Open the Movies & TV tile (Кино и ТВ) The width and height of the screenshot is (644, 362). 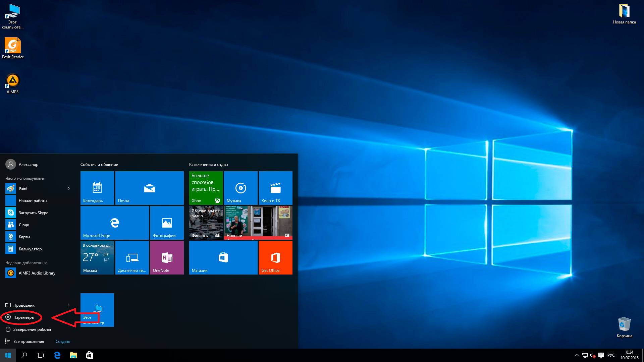click(x=275, y=188)
